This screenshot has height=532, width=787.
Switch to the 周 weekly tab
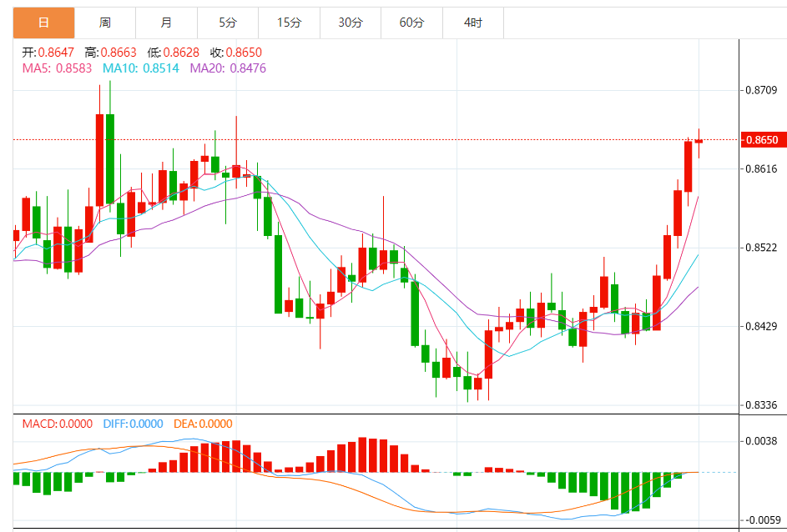click(x=105, y=23)
